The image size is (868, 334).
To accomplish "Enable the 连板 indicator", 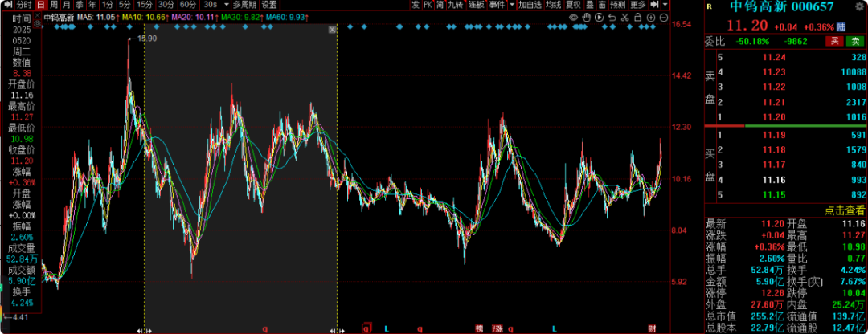I will click(476, 5).
